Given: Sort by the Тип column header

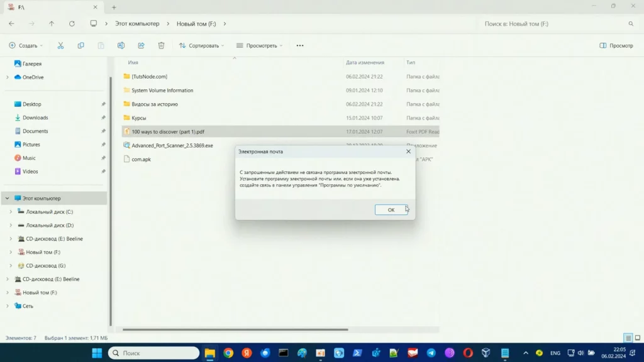Looking at the screenshot, I should 411,62.
